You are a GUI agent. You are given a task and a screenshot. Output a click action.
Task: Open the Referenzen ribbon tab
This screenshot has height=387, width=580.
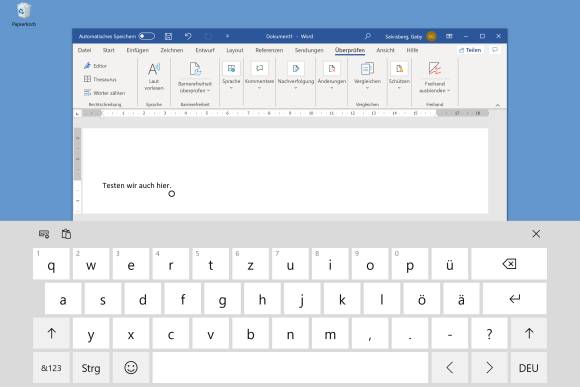pyautogui.click(x=269, y=50)
